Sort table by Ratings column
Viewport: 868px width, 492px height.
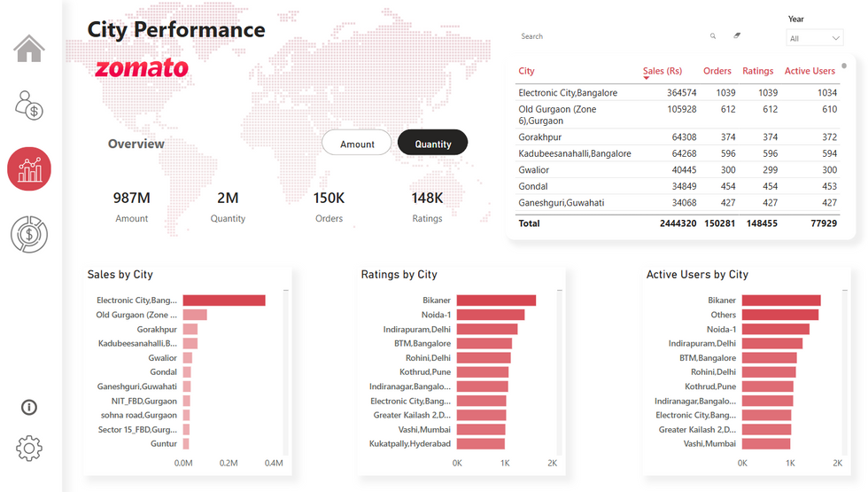pos(758,71)
